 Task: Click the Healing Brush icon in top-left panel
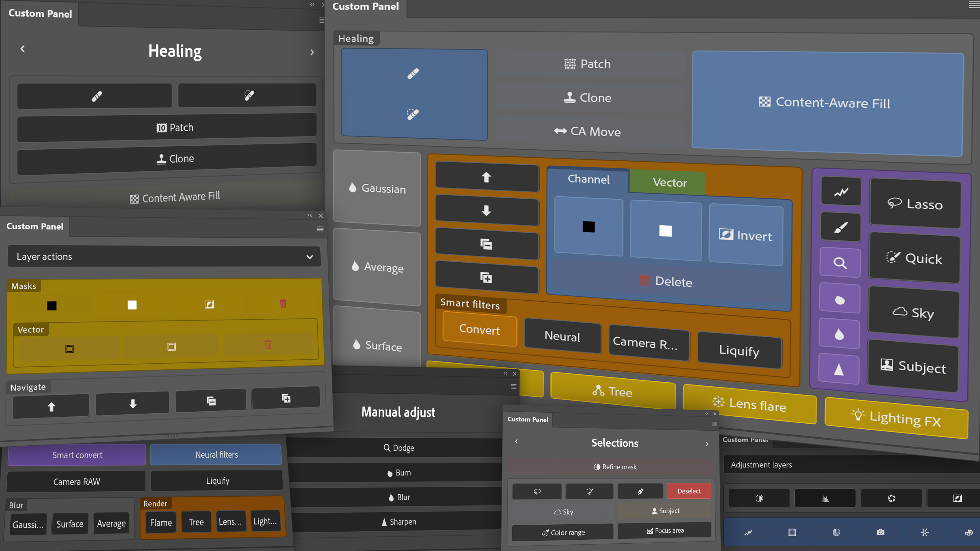94,96
